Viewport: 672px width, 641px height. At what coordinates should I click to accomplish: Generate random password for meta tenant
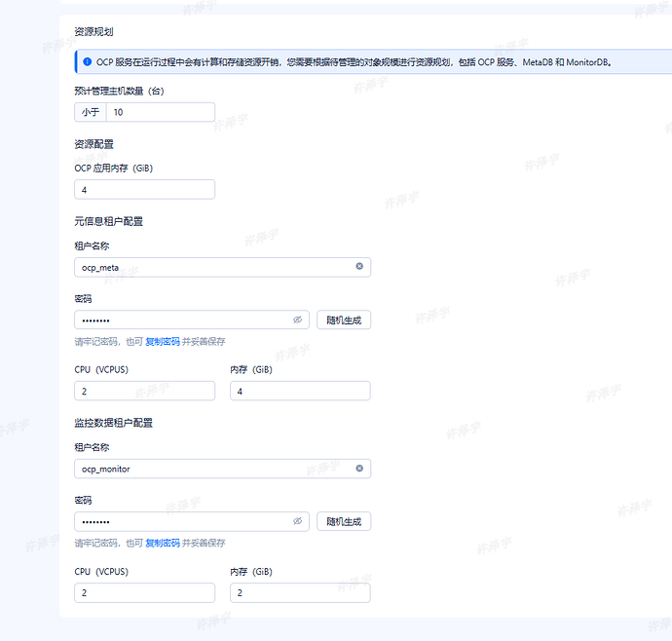pos(344,320)
